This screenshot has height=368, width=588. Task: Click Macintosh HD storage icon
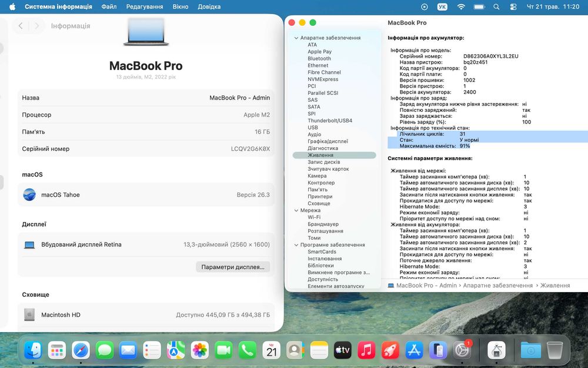[29, 314]
